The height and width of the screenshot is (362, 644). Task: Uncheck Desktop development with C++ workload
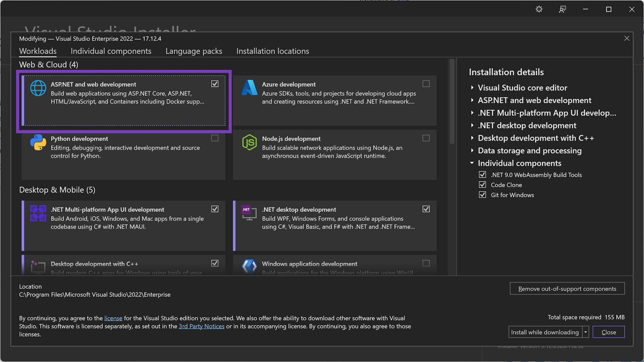(215, 263)
